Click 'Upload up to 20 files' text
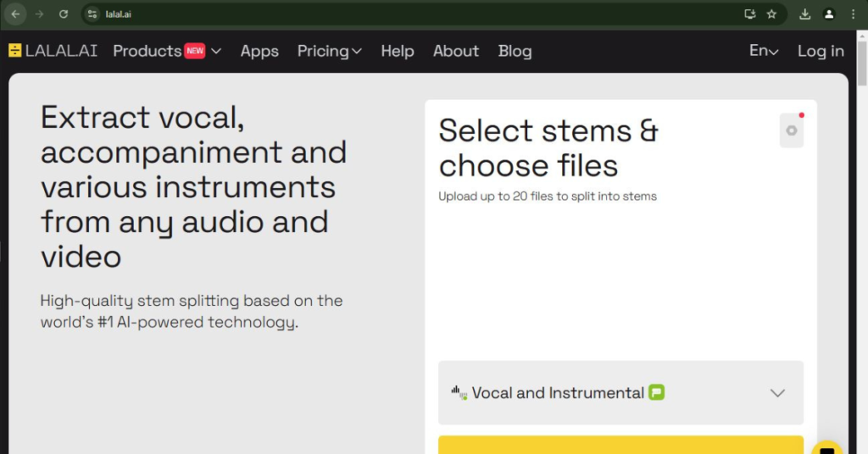 pos(548,197)
